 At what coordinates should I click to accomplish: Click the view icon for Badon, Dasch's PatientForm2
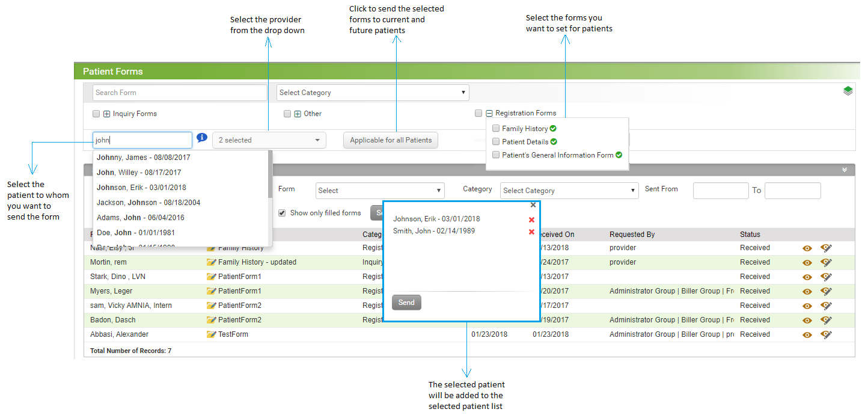(806, 319)
